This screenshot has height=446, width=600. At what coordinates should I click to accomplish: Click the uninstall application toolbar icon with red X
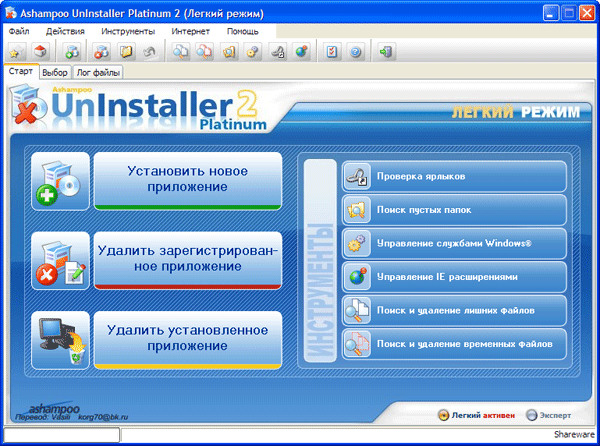click(101, 51)
